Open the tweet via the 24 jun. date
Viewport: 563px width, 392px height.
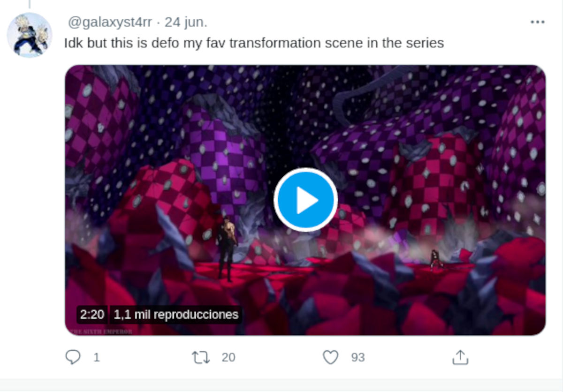pyautogui.click(x=186, y=22)
